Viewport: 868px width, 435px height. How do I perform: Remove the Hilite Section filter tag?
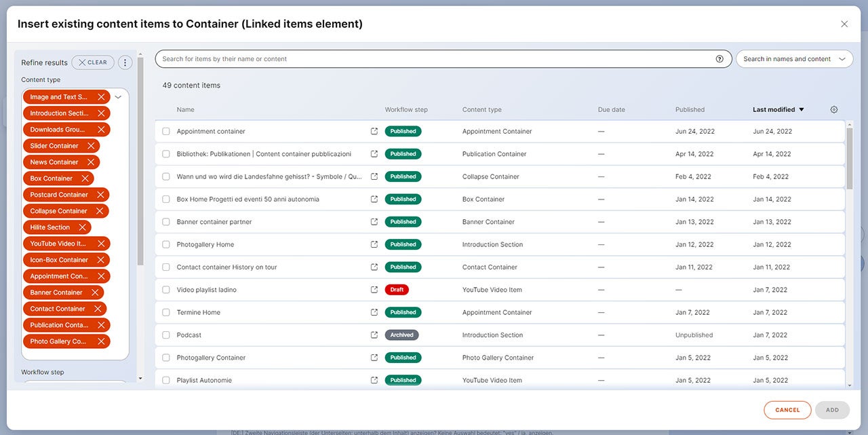click(x=82, y=227)
